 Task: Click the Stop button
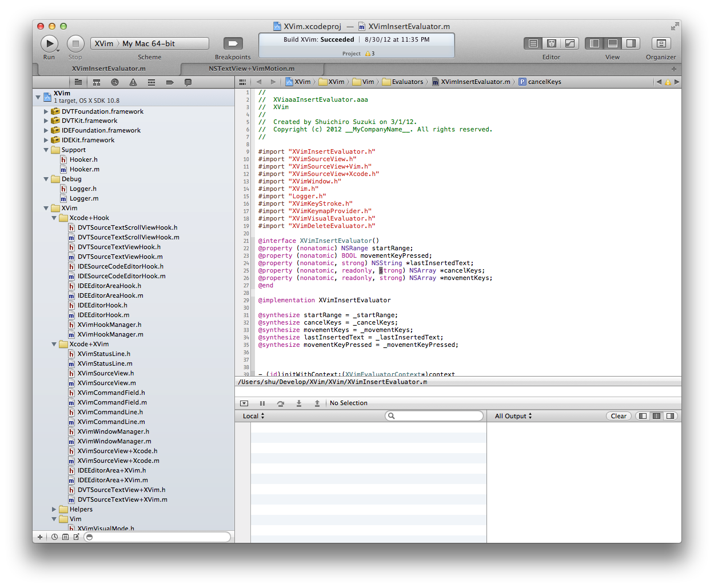click(x=75, y=43)
